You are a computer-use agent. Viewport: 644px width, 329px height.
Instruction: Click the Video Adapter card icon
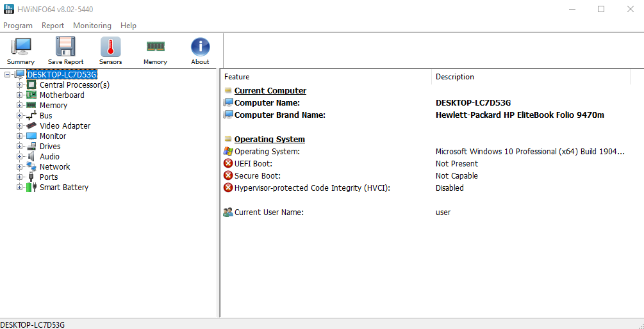(31, 126)
